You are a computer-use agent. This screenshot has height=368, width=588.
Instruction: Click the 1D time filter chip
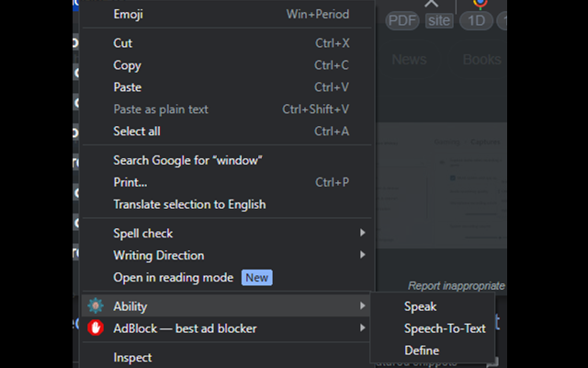coord(476,20)
